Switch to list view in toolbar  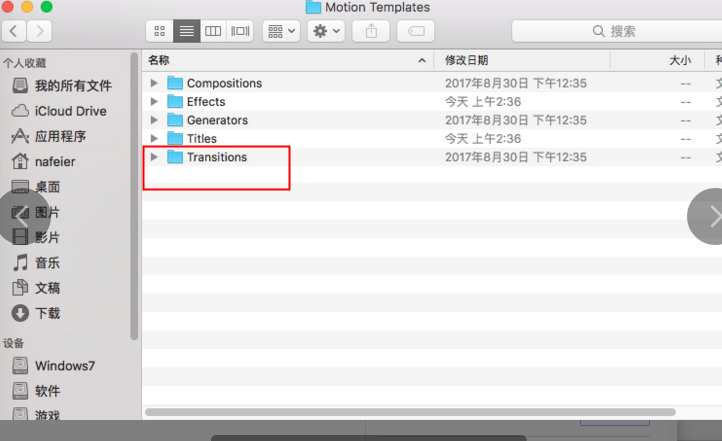coord(187,31)
